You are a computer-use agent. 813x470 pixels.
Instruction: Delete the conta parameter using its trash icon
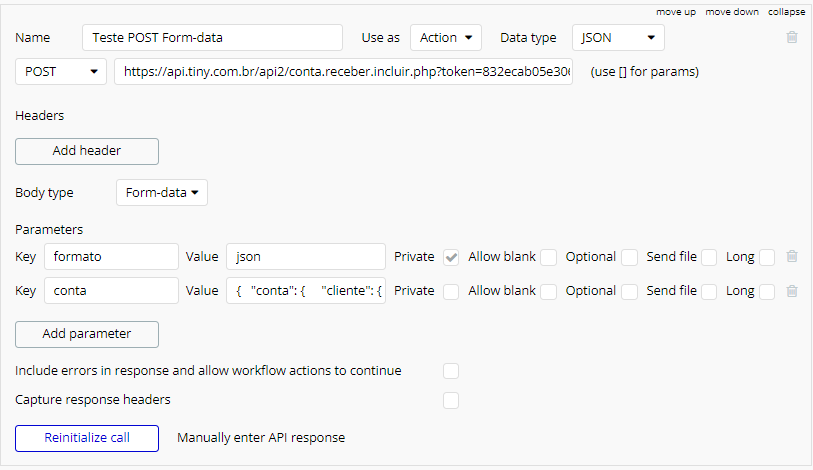tap(792, 291)
